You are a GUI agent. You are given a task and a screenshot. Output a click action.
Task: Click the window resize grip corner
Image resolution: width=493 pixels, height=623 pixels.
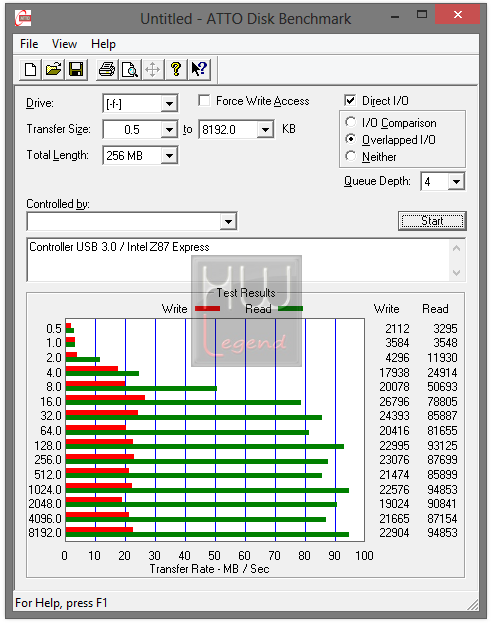(x=472, y=604)
